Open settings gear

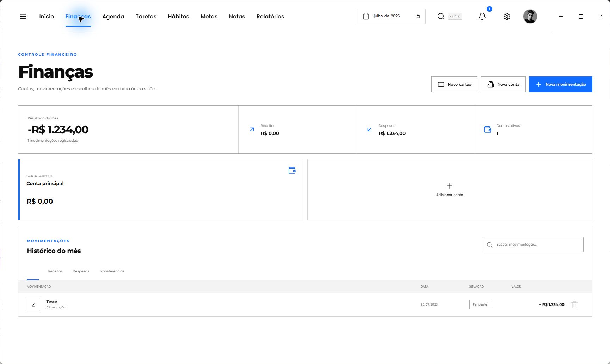pos(507,16)
